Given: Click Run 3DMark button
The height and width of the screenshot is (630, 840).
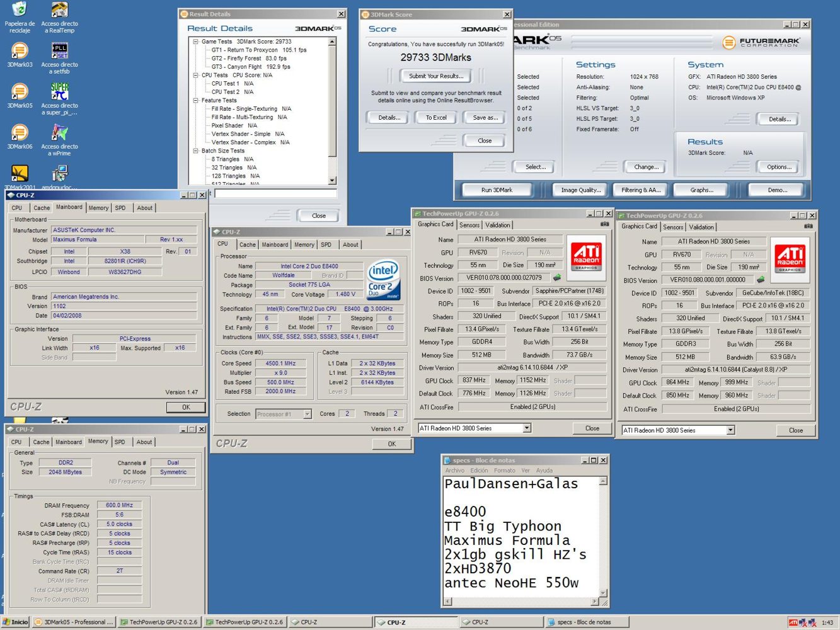Looking at the screenshot, I should pyautogui.click(x=497, y=190).
